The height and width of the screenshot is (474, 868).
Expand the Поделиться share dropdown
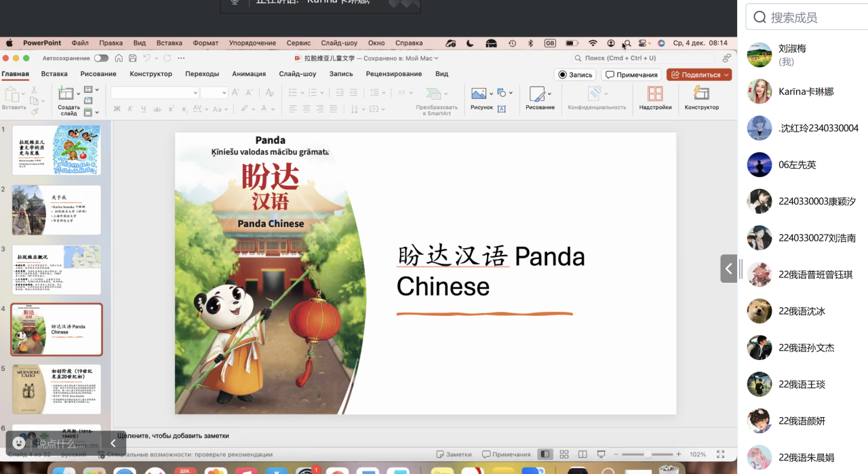click(x=727, y=75)
